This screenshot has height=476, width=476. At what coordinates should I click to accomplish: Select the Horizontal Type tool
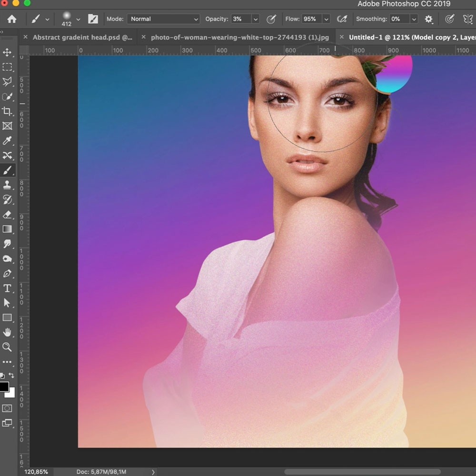tap(7, 288)
